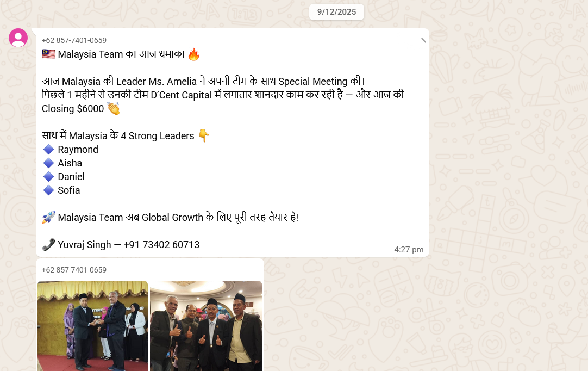Click the telephone receiver emoji before Yuvraj Singh
The width and height of the screenshot is (588, 371).
coord(48,244)
